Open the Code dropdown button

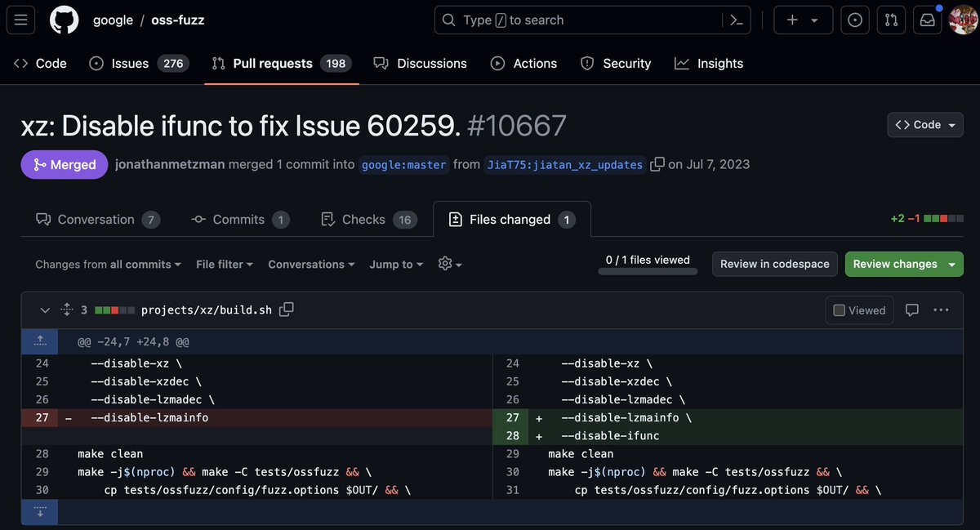pos(925,125)
